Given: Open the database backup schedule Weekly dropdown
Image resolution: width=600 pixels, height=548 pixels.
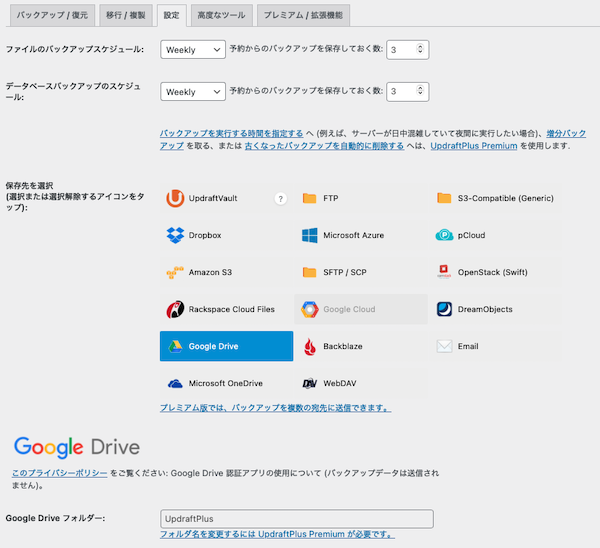Looking at the screenshot, I should click(192, 91).
